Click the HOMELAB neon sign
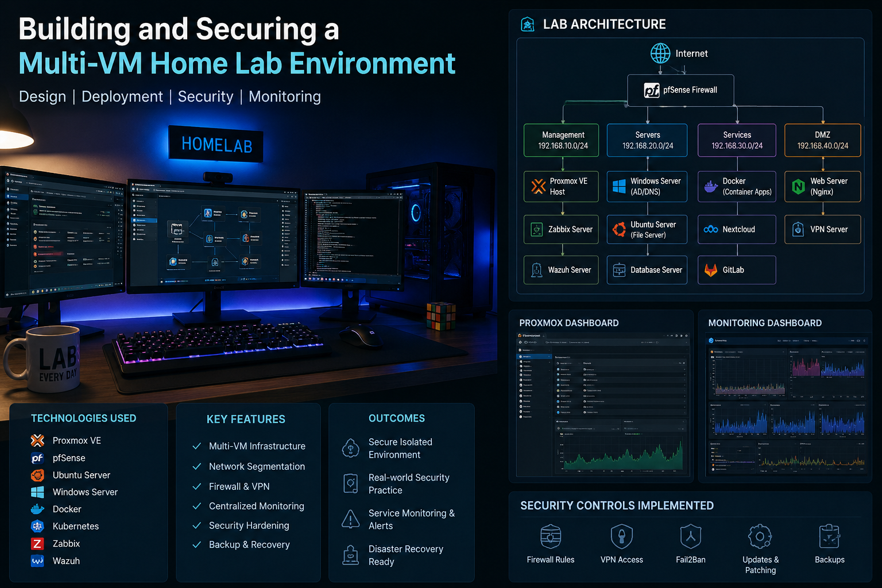 pyautogui.click(x=216, y=144)
